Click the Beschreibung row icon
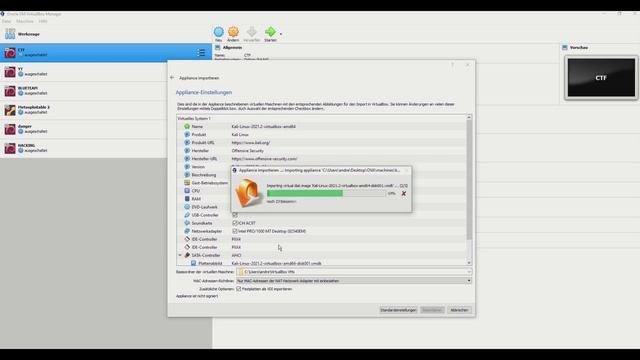 (x=187, y=175)
